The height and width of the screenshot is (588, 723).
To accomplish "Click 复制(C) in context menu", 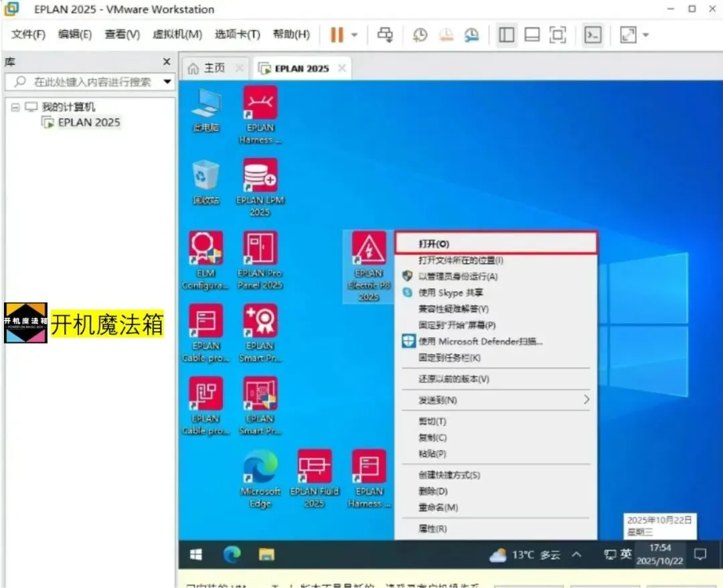I will pyautogui.click(x=496, y=437).
